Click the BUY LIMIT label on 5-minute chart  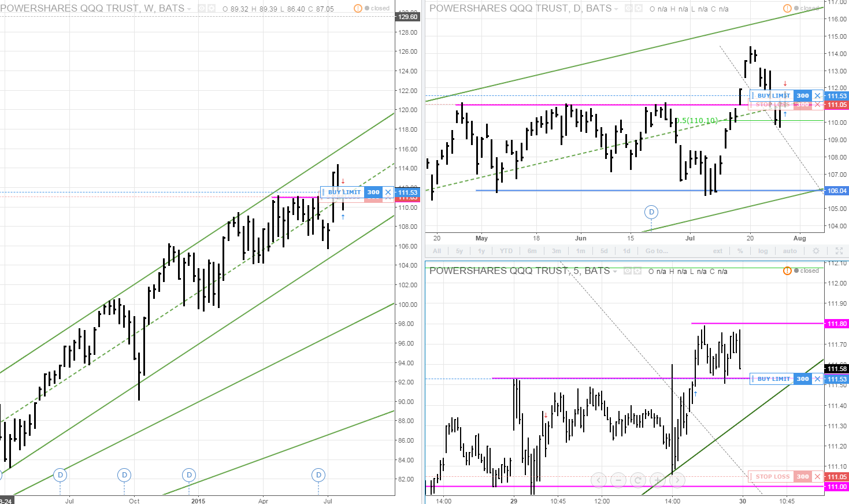(774, 379)
